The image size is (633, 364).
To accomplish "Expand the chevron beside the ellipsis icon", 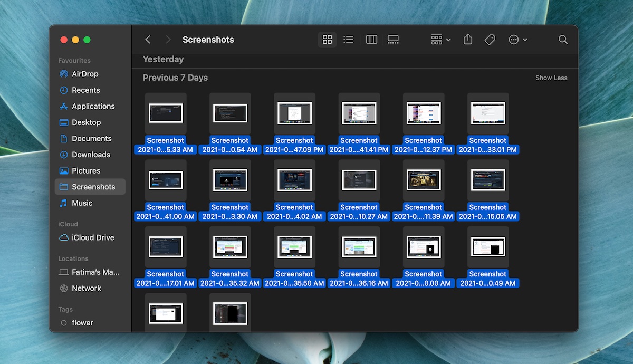I will tap(525, 39).
